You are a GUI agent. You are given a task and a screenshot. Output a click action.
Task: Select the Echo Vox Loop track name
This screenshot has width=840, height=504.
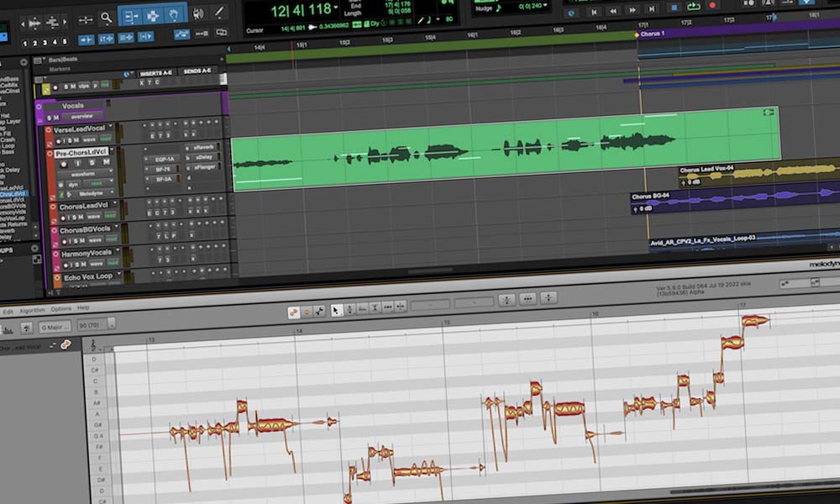pyautogui.click(x=88, y=277)
